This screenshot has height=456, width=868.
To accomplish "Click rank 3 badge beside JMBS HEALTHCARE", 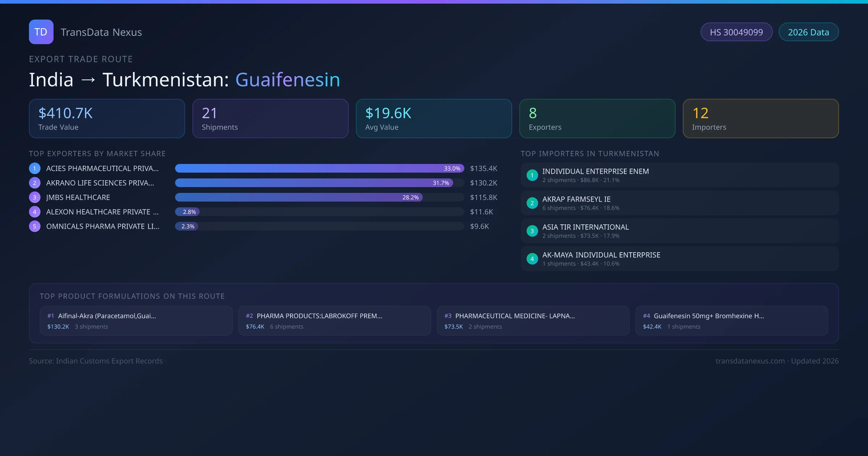I will 35,197.
